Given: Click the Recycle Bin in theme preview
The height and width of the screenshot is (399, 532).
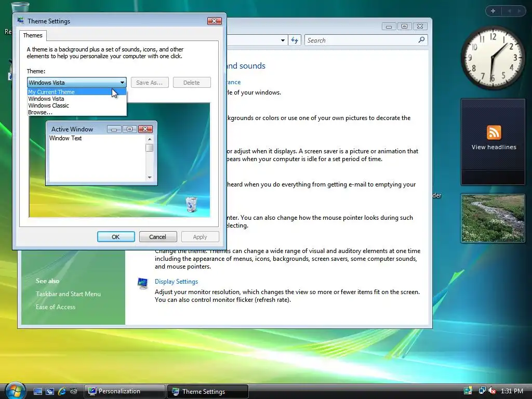Looking at the screenshot, I should (192, 204).
